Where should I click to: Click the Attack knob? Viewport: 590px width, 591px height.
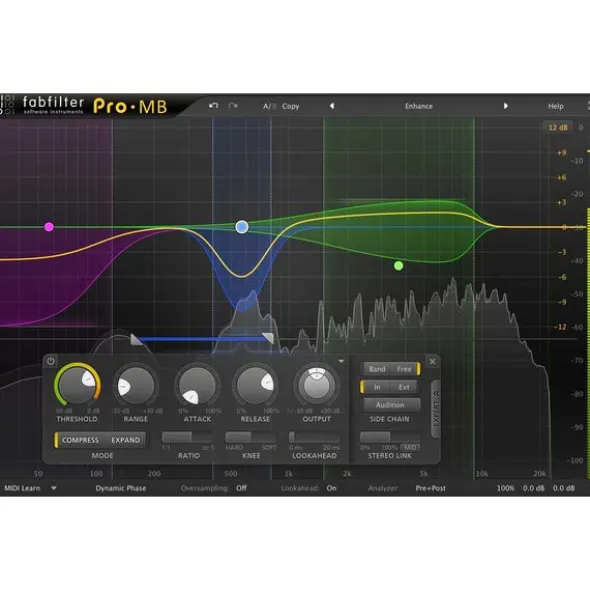pyautogui.click(x=197, y=386)
